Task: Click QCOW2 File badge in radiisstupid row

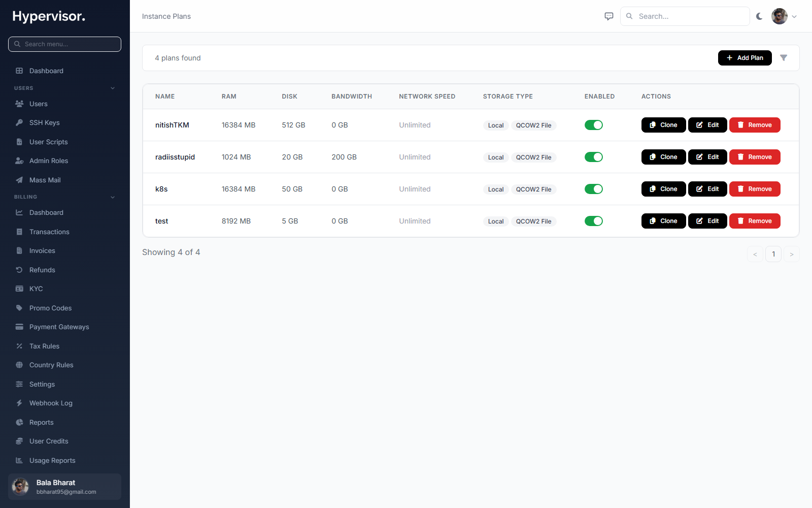Action: [534, 157]
